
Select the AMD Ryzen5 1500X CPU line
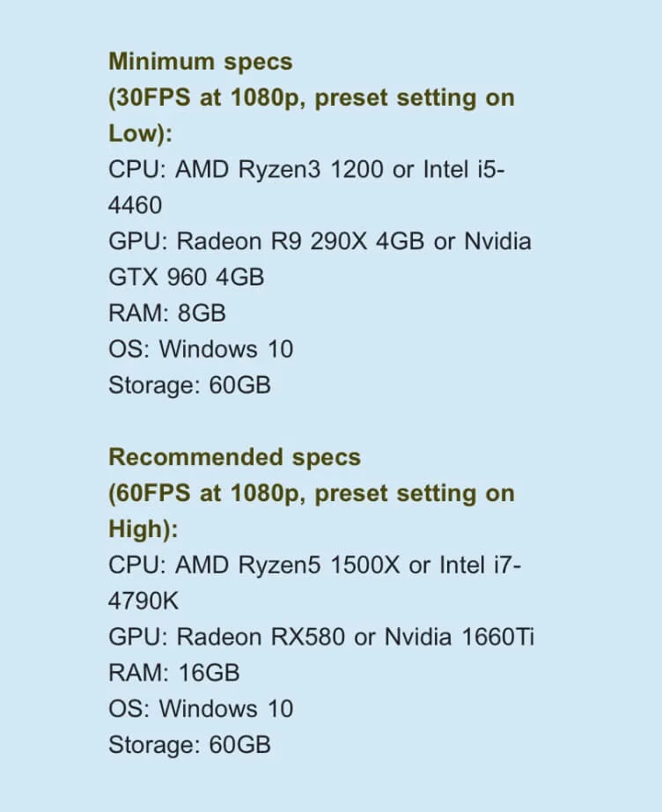[x=314, y=565]
